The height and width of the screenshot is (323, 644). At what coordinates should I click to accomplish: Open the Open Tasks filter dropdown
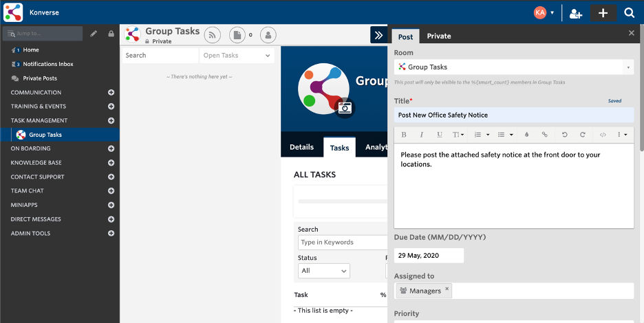click(237, 56)
